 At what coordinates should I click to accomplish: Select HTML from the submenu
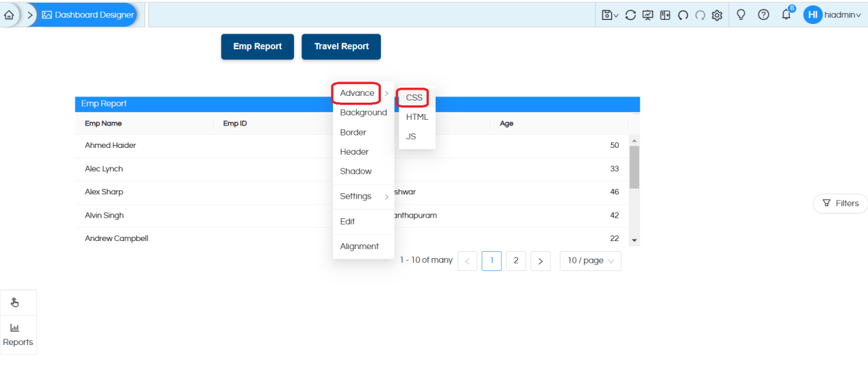417,117
